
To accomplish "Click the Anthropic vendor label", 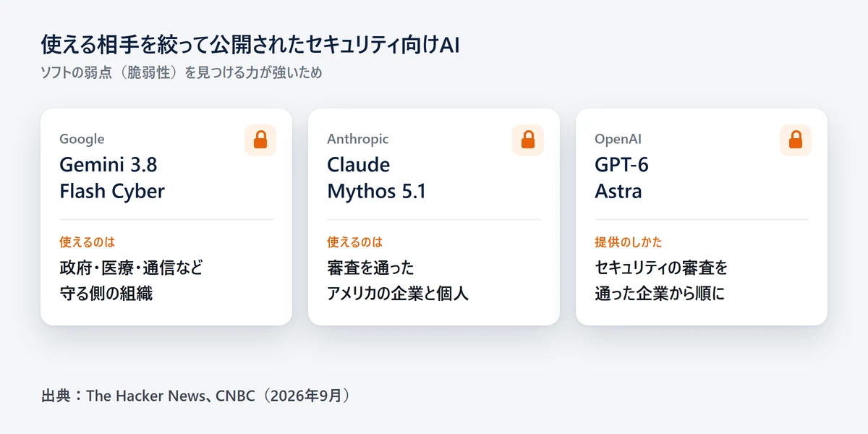I will (x=357, y=139).
